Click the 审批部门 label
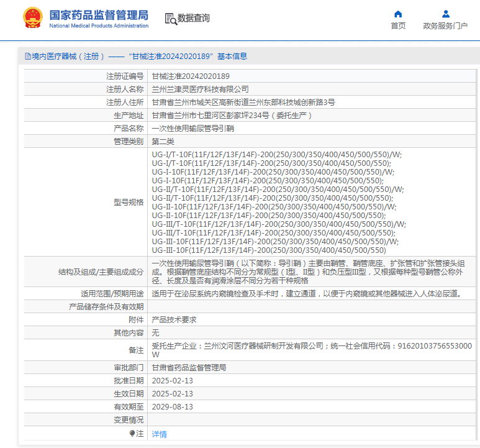The width and height of the screenshot is (480, 448). point(129,368)
